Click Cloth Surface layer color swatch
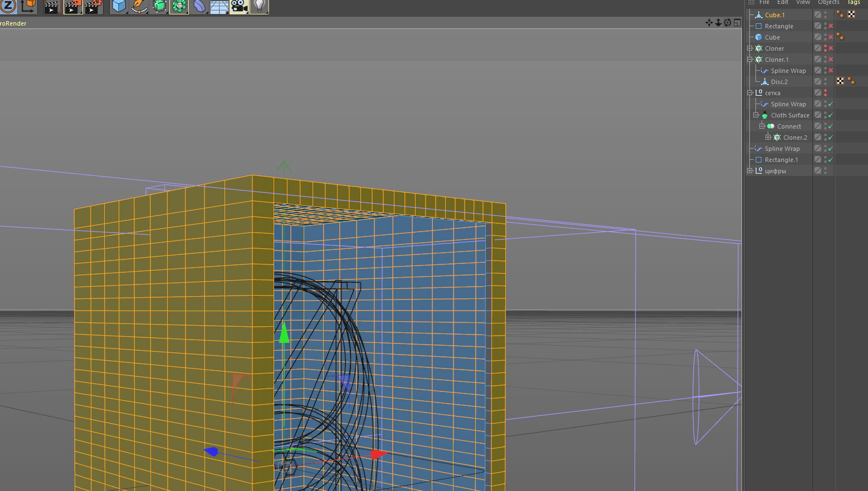The height and width of the screenshot is (491, 868). click(817, 115)
